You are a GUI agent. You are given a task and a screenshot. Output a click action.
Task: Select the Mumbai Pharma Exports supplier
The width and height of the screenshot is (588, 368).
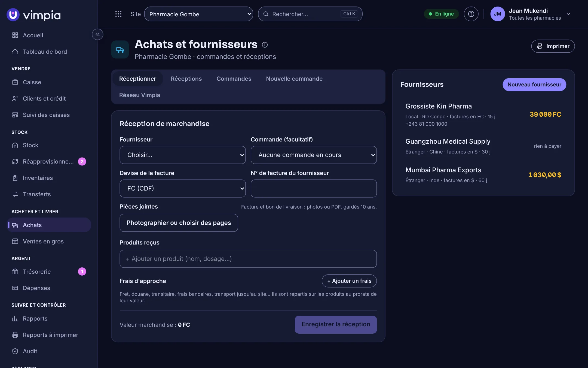(483, 175)
